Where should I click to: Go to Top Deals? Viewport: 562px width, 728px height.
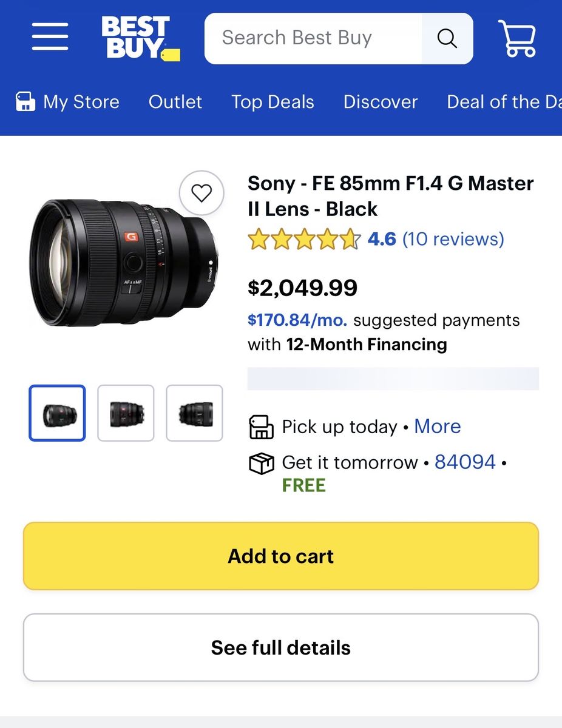pyautogui.click(x=273, y=102)
